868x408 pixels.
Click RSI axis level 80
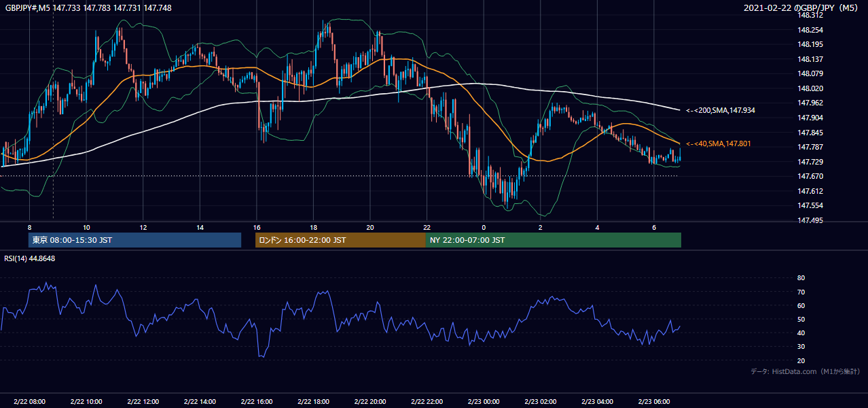coord(801,278)
